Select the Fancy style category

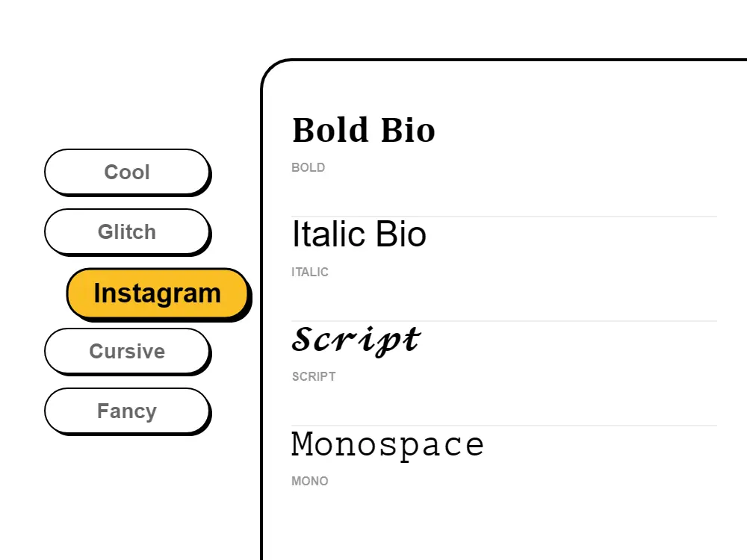127,411
